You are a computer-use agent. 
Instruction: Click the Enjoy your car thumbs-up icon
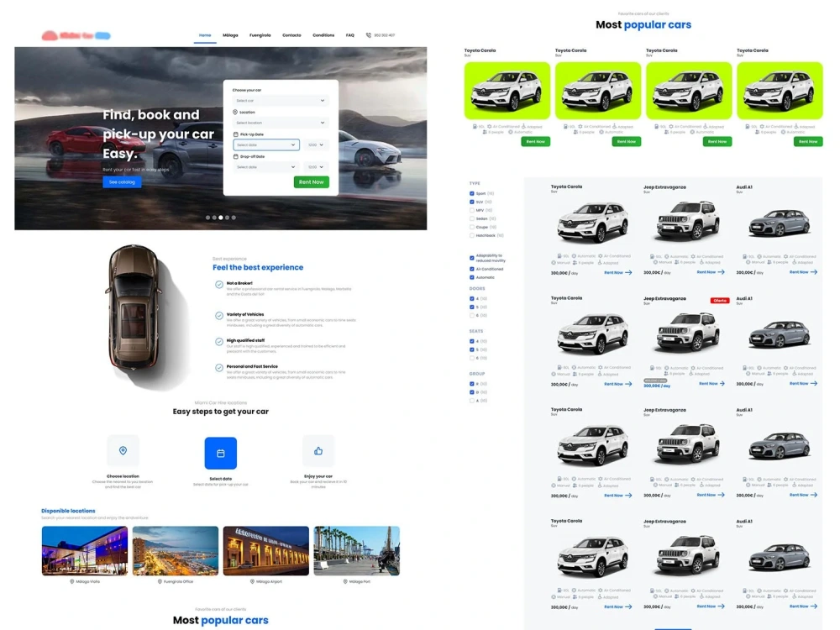coord(318,451)
